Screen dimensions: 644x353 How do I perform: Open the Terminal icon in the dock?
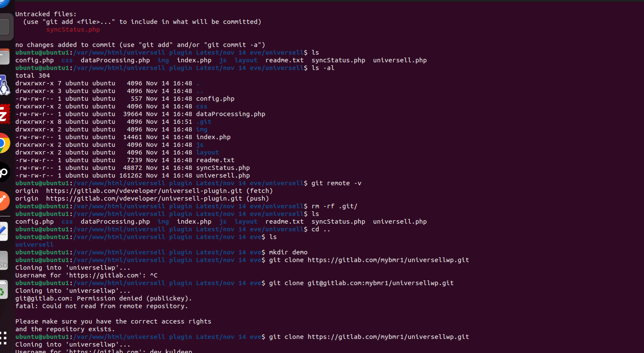pos(4,27)
